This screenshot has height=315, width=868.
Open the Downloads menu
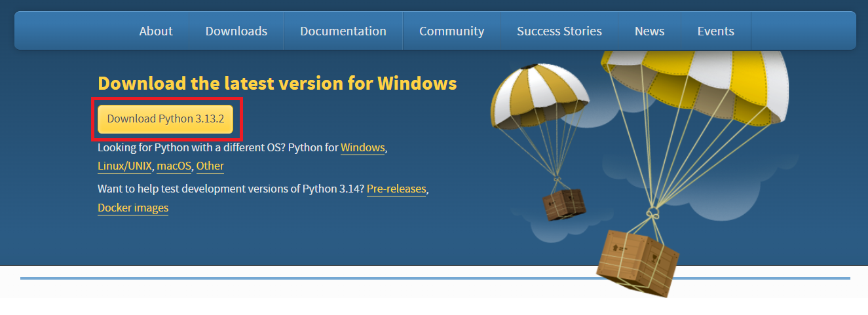point(236,31)
